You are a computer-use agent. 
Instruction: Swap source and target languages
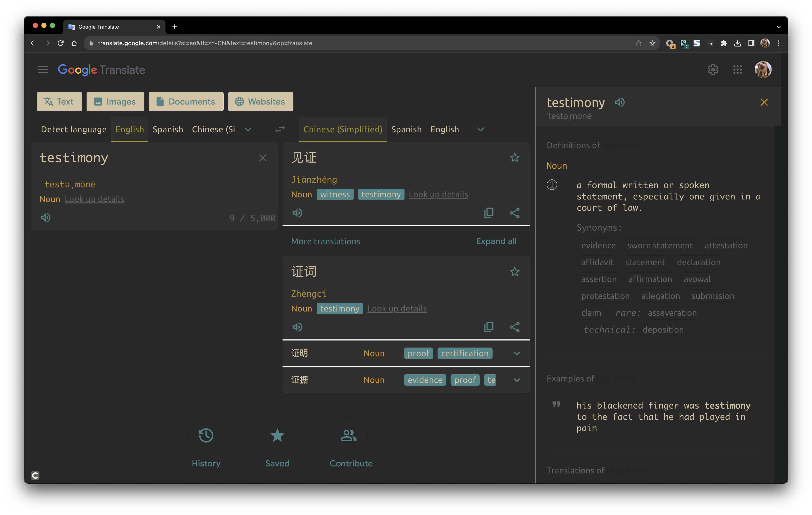point(280,129)
